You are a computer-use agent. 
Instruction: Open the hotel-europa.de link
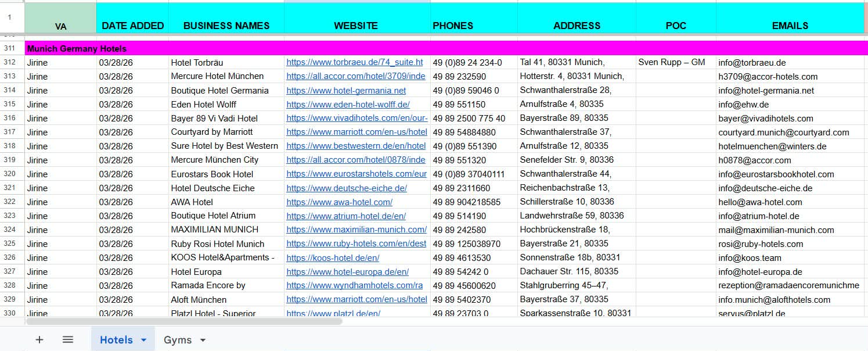pyautogui.click(x=347, y=271)
